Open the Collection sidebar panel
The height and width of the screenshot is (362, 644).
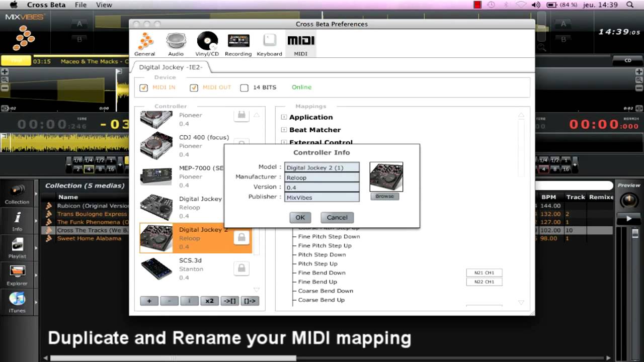pyautogui.click(x=17, y=194)
